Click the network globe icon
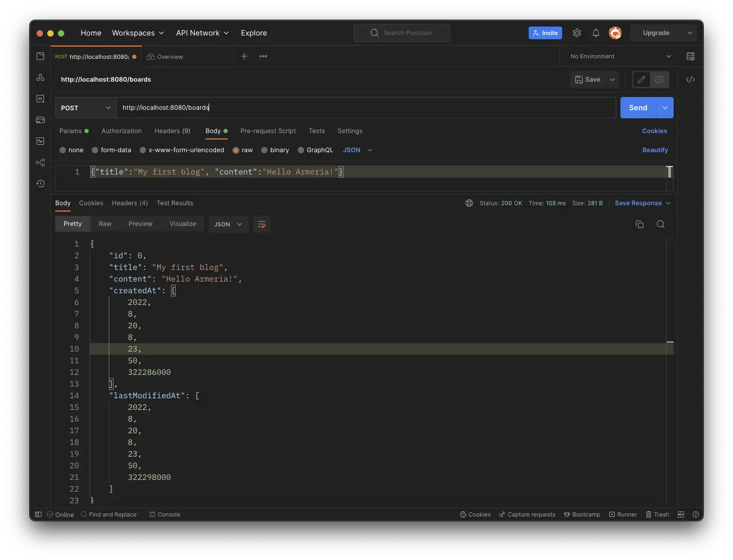Screen dimensions: 733x560 point(469,203)
